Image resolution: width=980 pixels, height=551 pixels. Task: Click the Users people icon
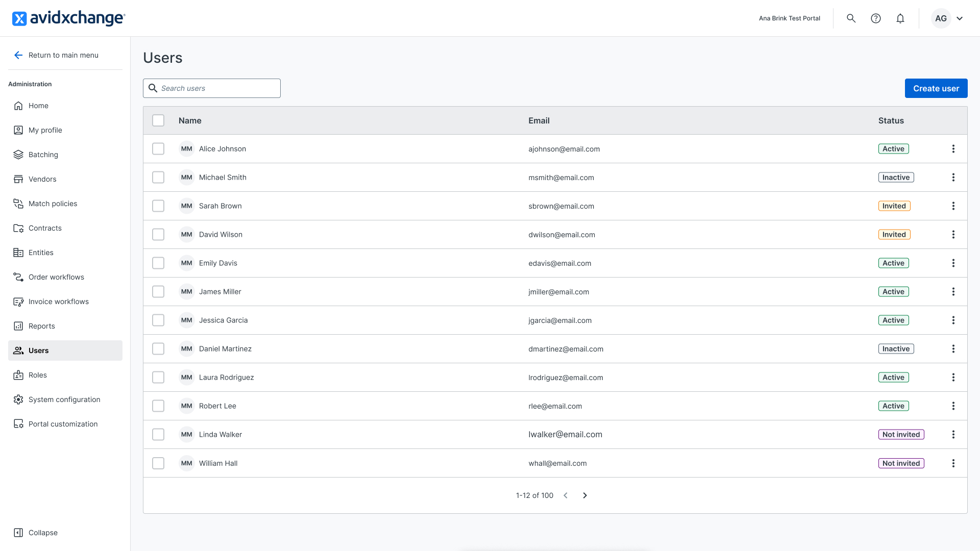pyautogui.click(x=18, y=350)
